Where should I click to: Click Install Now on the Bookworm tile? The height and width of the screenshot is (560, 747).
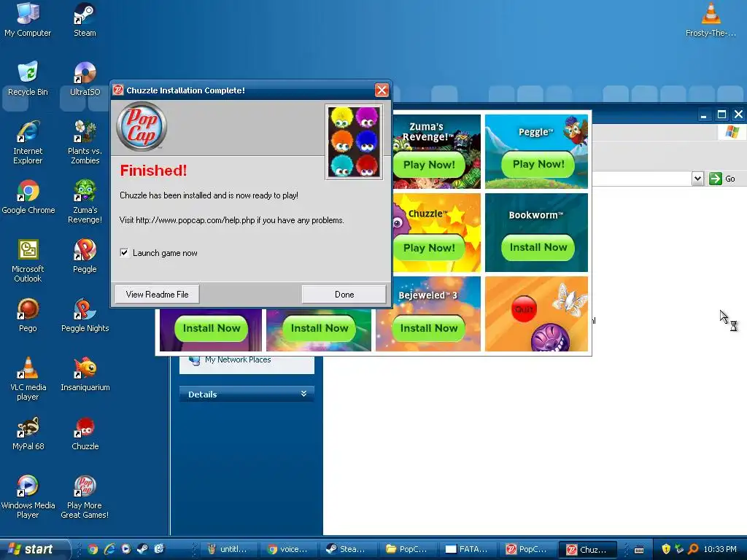538,247
